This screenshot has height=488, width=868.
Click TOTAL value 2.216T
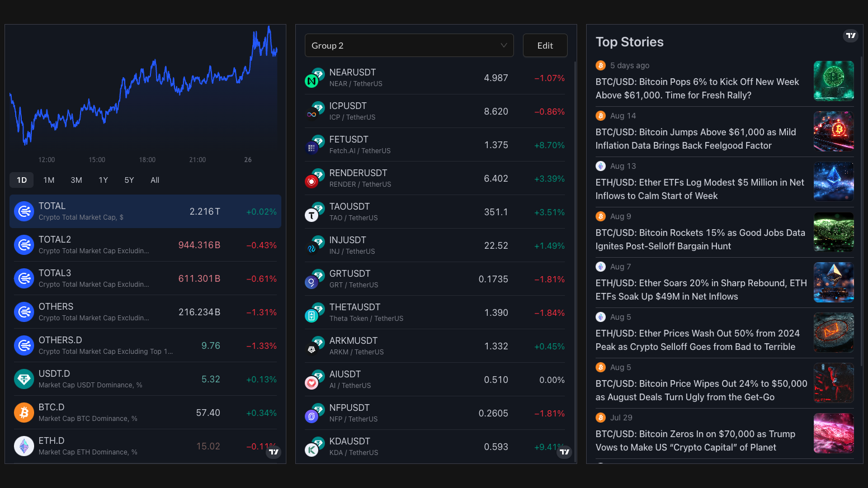tap(205, 211)
